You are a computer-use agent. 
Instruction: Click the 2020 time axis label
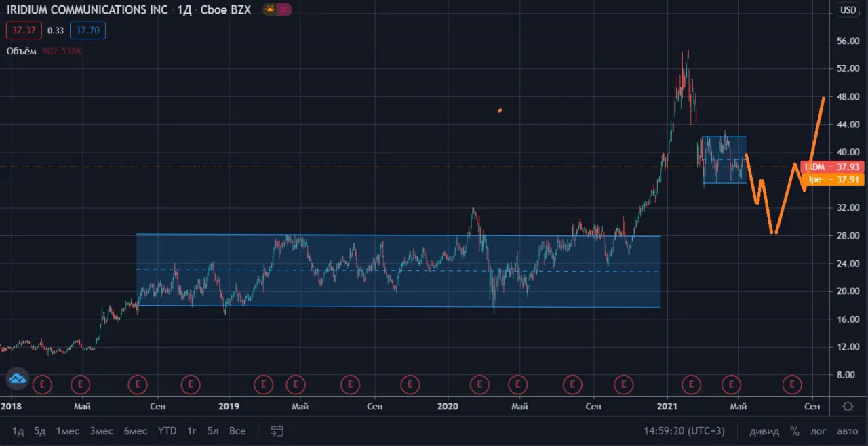click(x=448, y=407)
